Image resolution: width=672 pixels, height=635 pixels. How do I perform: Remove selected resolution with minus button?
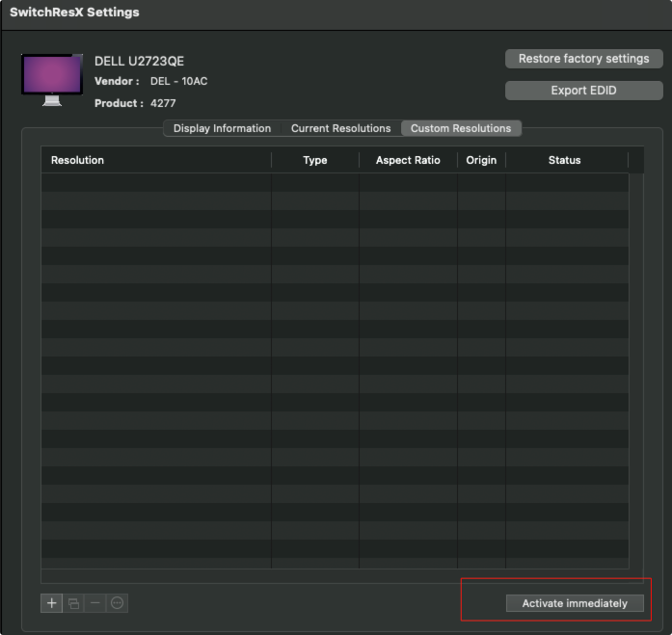(x=95, y=603)
